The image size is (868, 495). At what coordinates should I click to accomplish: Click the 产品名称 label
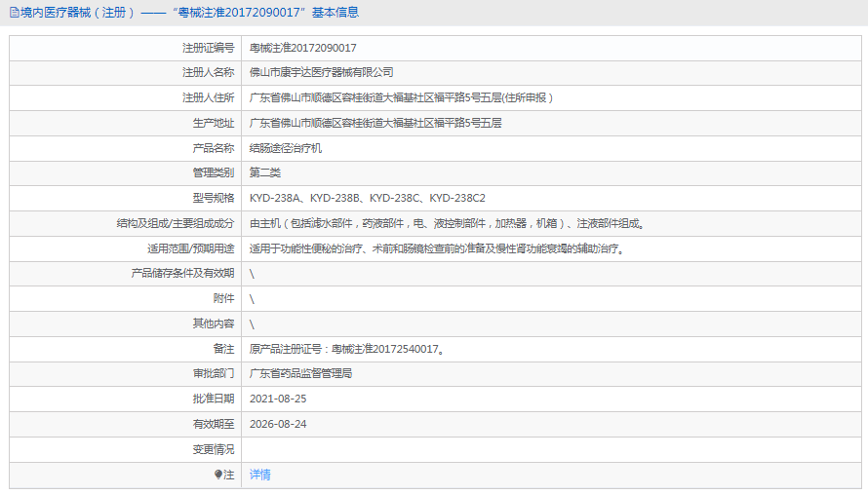[x=214, y=148]
